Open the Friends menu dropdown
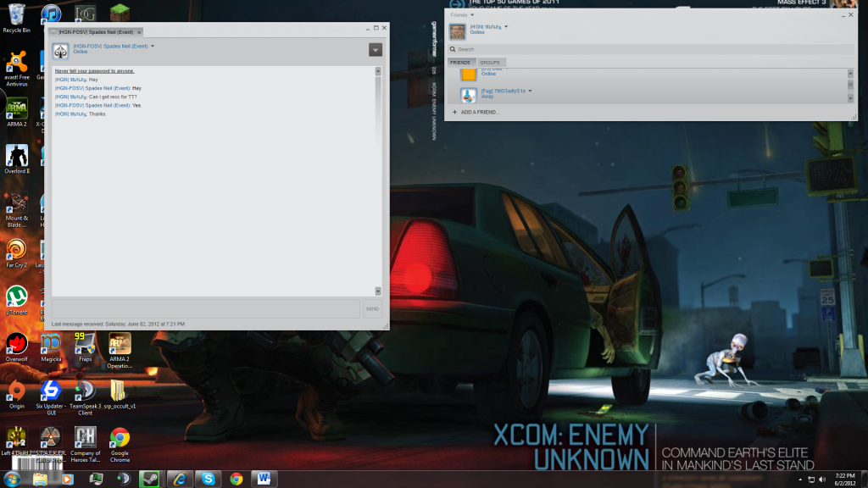 coord(472,15)
